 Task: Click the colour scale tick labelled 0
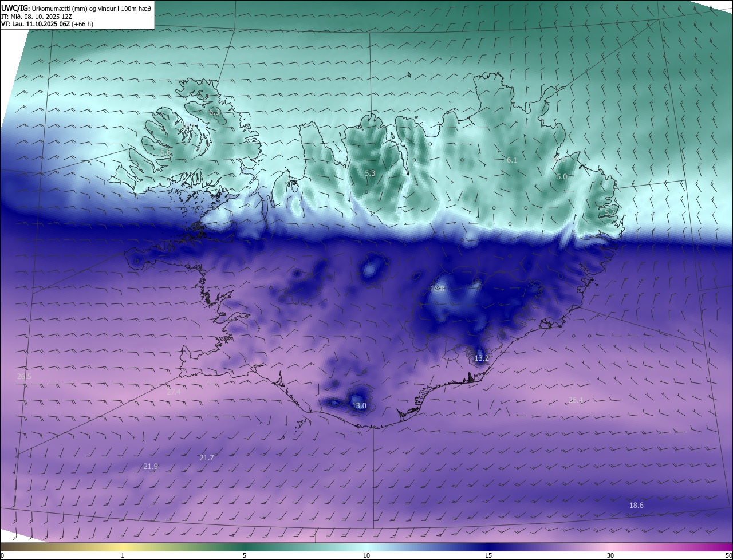point(2,555)
